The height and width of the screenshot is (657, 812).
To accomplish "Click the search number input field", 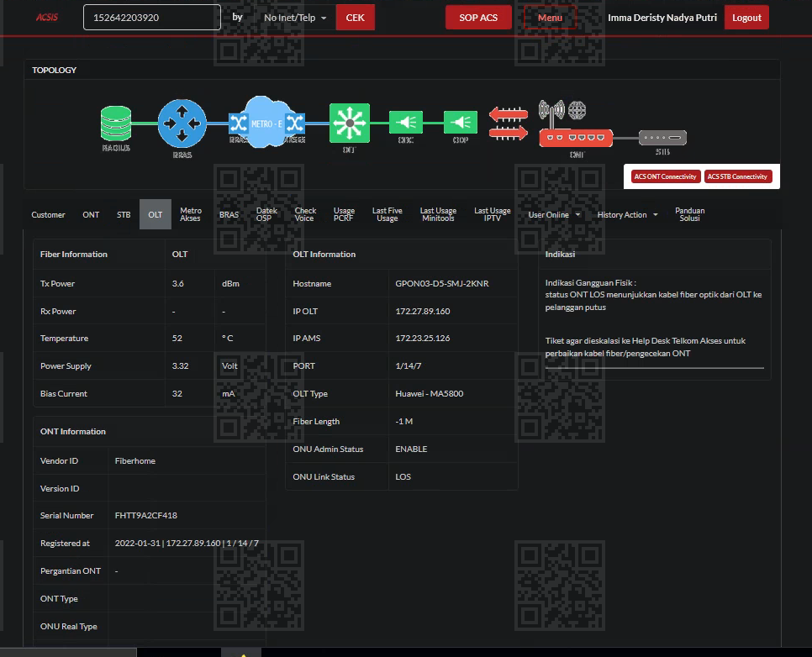I will pos(152,18).
